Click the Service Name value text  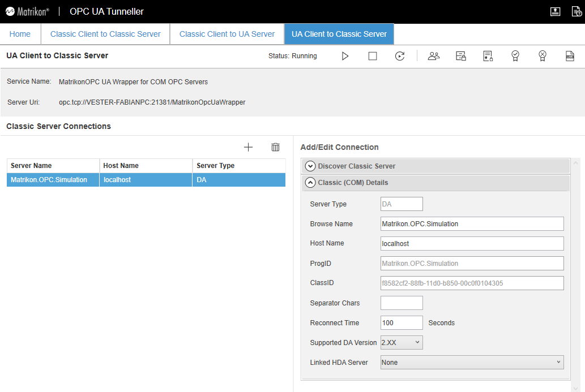pyautogui.click(x=133, y=81)
